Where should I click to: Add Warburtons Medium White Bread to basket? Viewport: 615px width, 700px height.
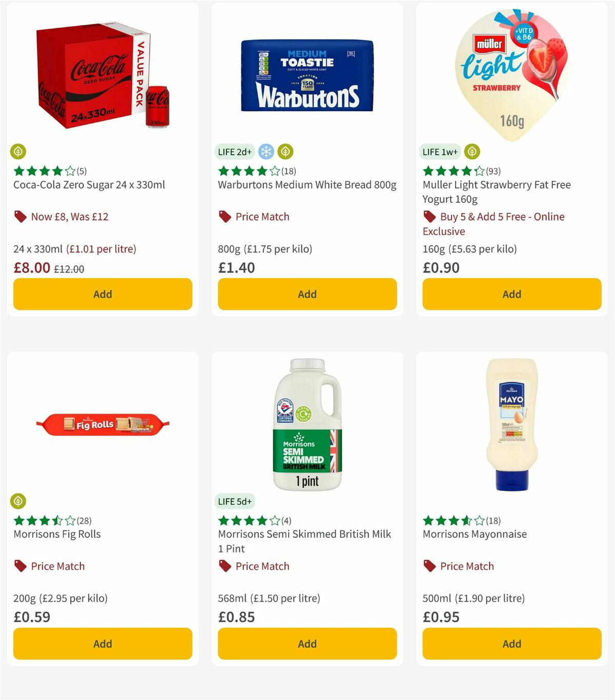306,294
